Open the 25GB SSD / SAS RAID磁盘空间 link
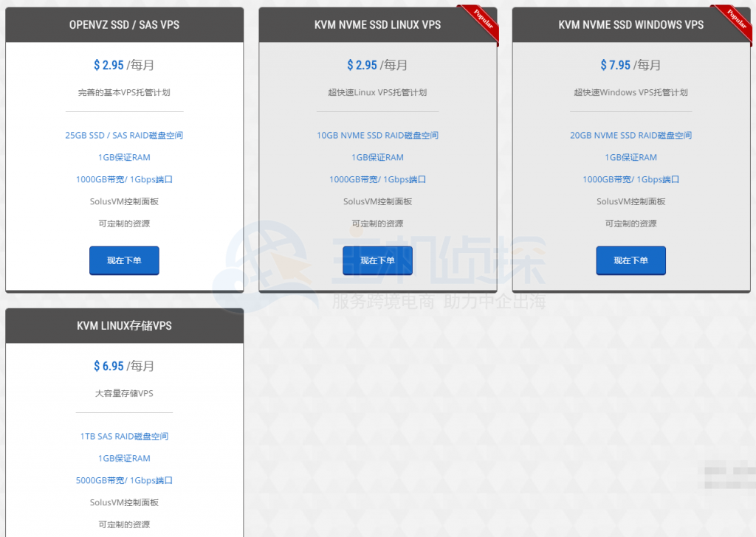The width and height of the screenshot is (756, 537). (x=124, y=135)
